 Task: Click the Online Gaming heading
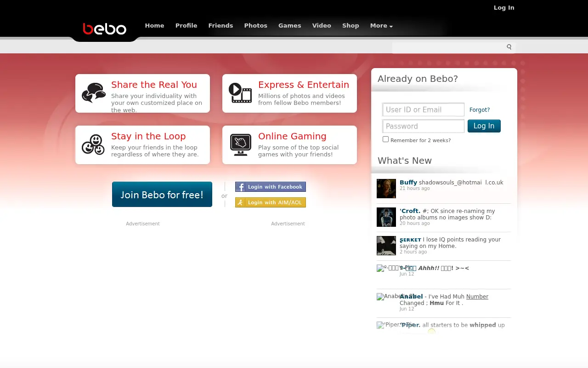coord(292,136)
